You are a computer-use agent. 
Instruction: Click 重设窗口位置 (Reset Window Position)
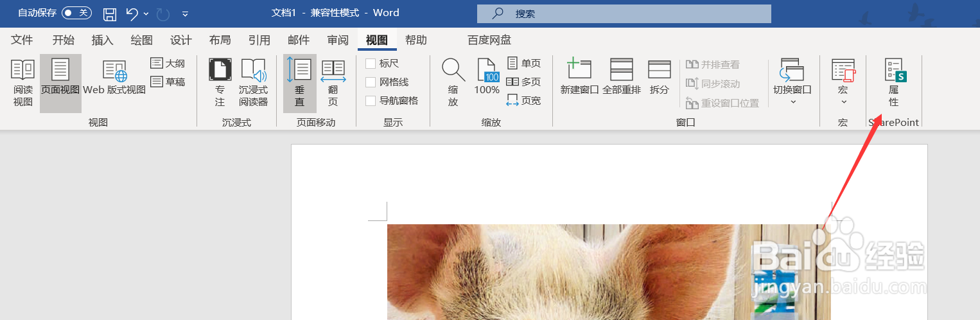click(722, 103)
